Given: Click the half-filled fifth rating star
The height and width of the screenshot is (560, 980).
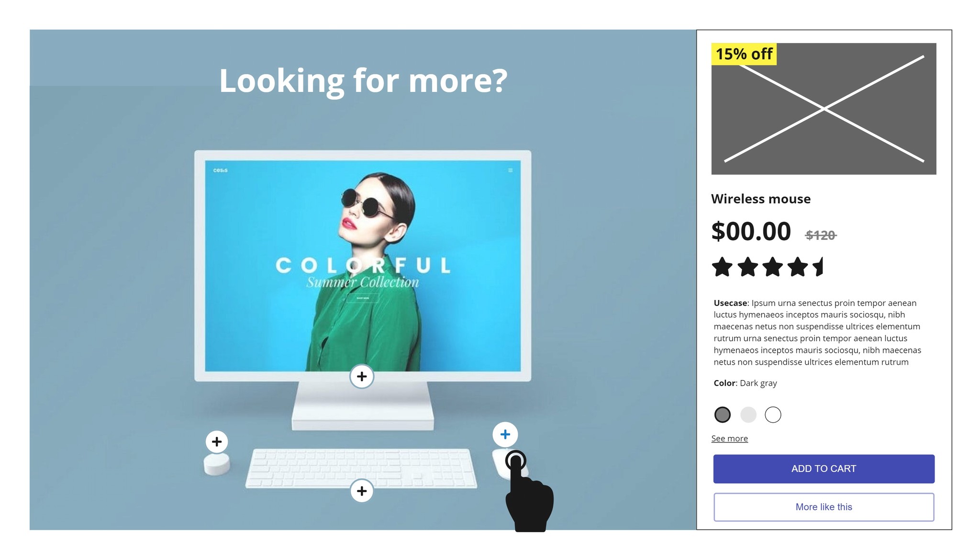Looking at the screenshot, I should click(818, 267).
